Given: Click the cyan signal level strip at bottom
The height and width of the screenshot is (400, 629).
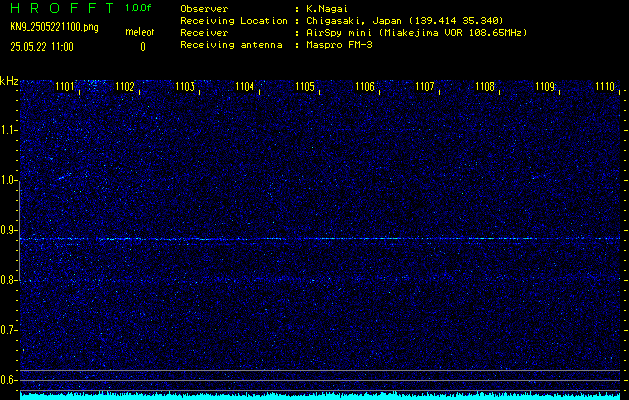Looking at the screenshot, I should 320,396.
